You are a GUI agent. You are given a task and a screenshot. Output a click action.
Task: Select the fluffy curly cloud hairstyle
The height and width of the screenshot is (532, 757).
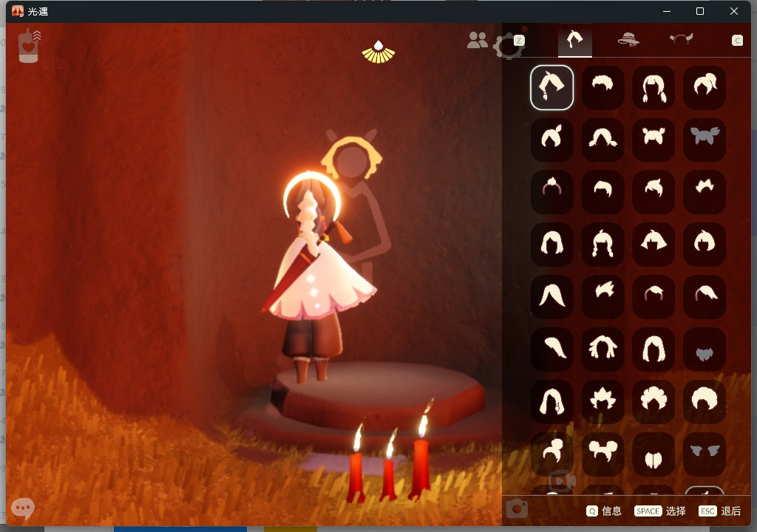tap(654, 402)
